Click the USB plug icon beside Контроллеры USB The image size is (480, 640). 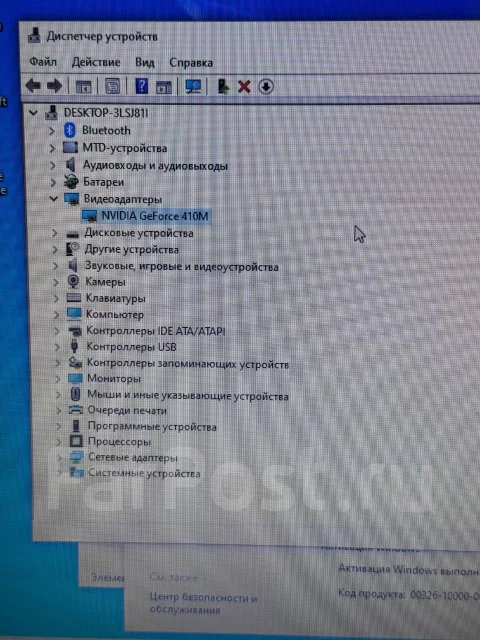pos(74,346)
